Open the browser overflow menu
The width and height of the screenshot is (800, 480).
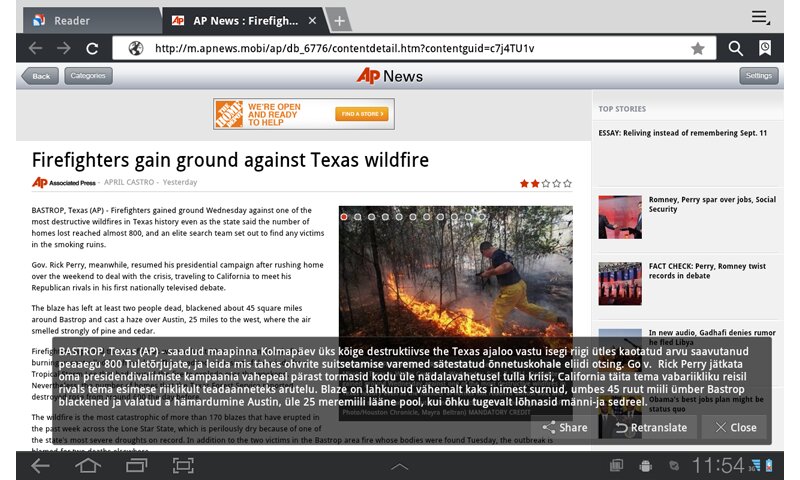coord(762,17)
